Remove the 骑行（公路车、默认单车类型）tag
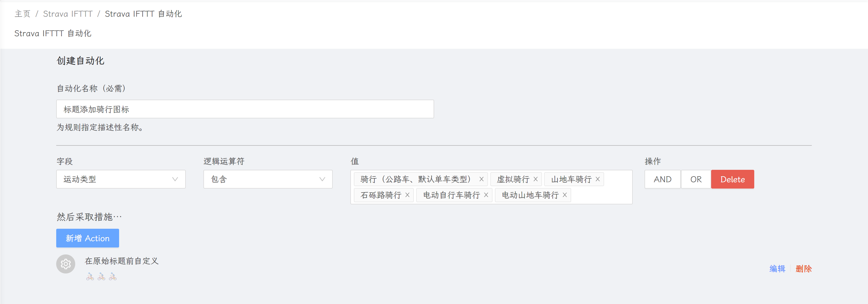868x304 pixels. tap(482, 179)
